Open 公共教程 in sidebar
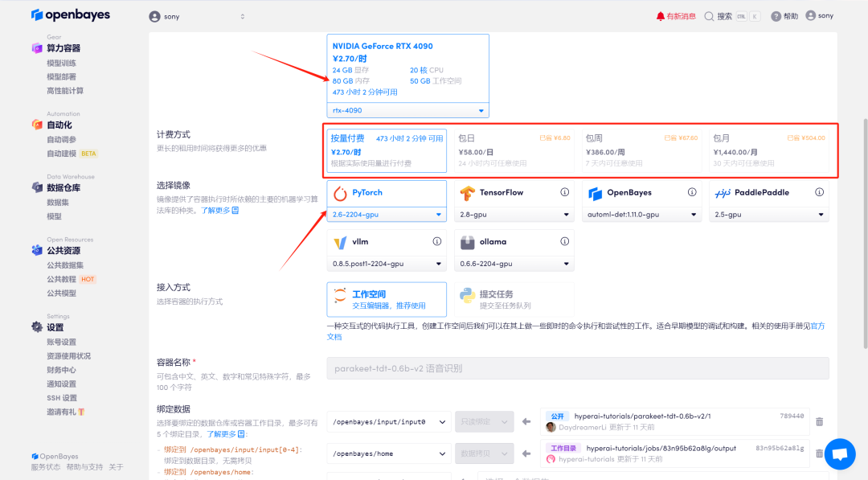Screen dimensions: 868x480 (x=61, y=279)
